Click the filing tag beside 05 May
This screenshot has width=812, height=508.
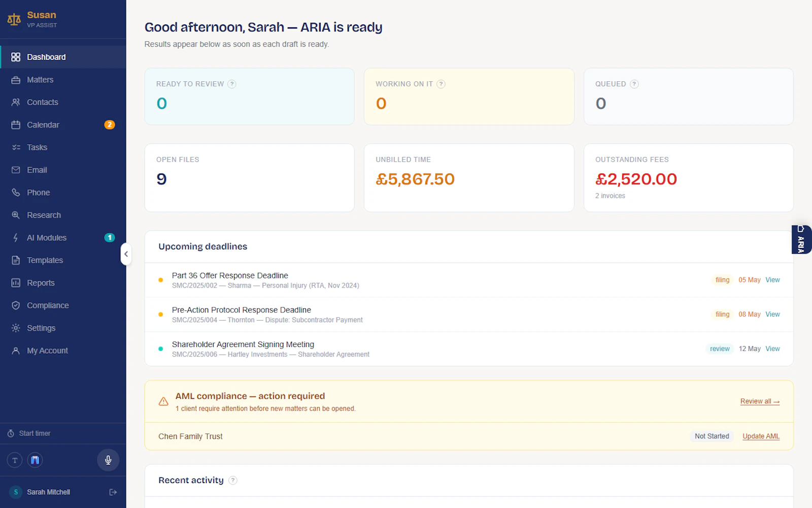722,280
